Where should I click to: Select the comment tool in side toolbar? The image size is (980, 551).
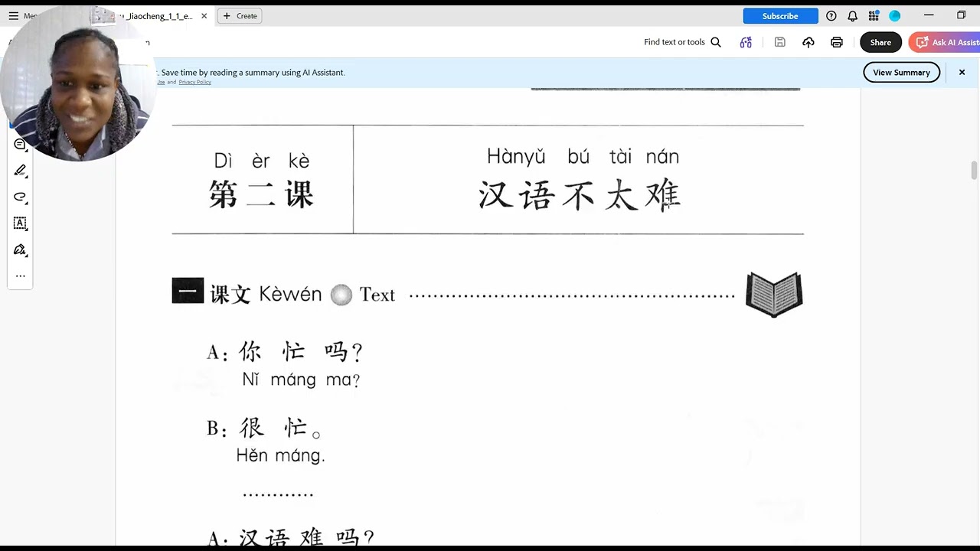pyautogui.click(x=20, y=144)
